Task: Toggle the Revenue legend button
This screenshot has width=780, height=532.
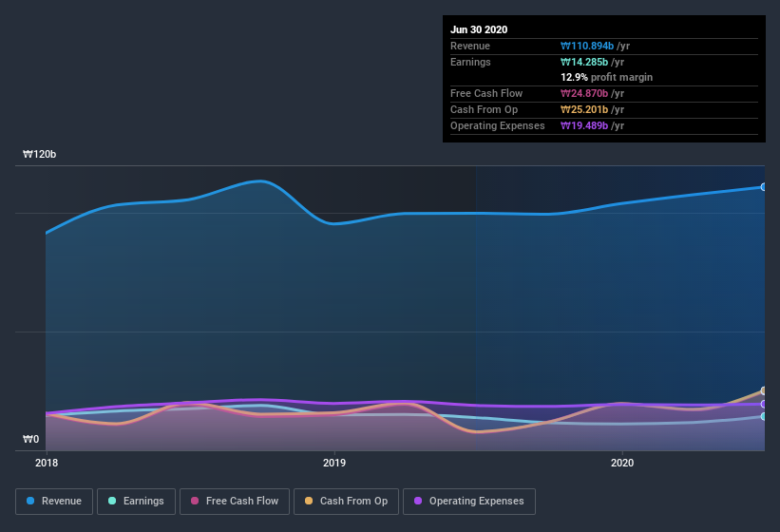Action: pyautogui.click(x=54, y=502)
